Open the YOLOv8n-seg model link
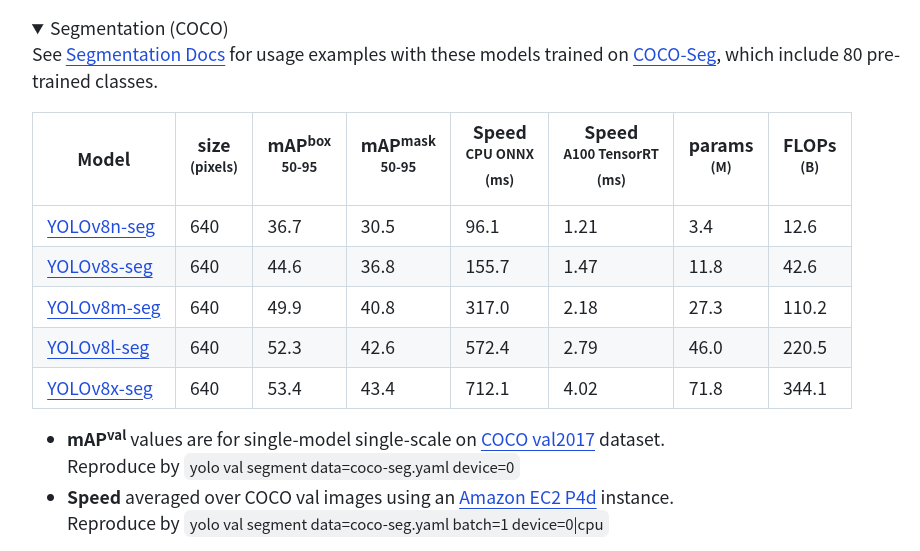 (101, 227)
